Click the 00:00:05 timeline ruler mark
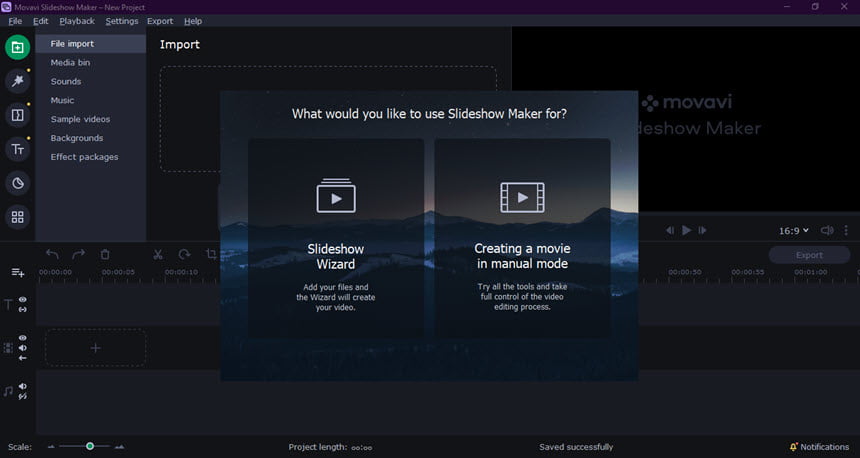The image size is (860, 458). pyautogui.click(x=118, y=272)
